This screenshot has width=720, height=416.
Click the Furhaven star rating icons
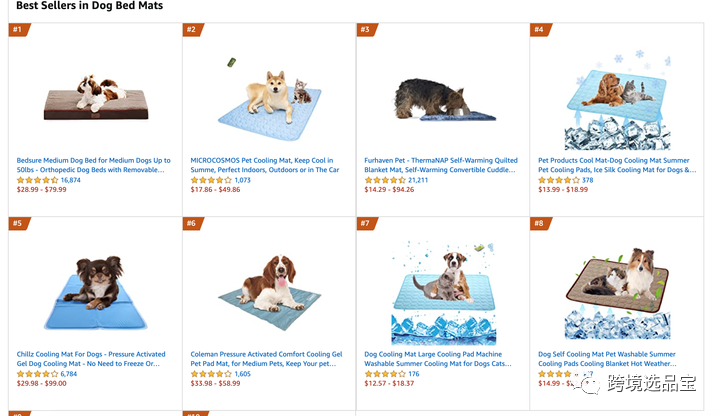point(384,180)
